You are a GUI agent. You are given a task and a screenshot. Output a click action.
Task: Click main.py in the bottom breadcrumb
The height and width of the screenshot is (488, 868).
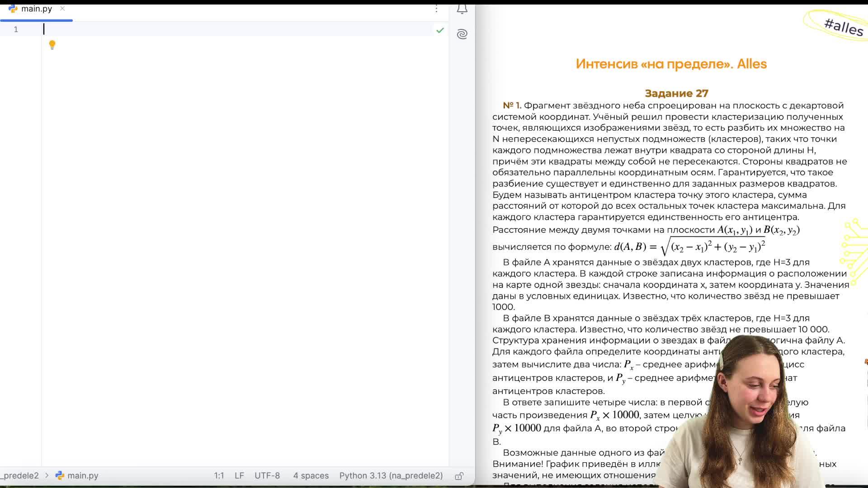point(83,475)
